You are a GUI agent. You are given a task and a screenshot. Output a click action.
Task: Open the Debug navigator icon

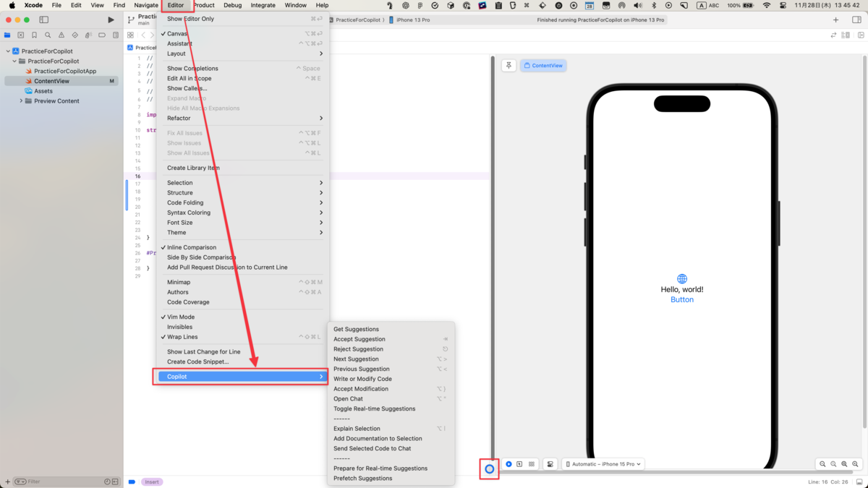[88, 35]
